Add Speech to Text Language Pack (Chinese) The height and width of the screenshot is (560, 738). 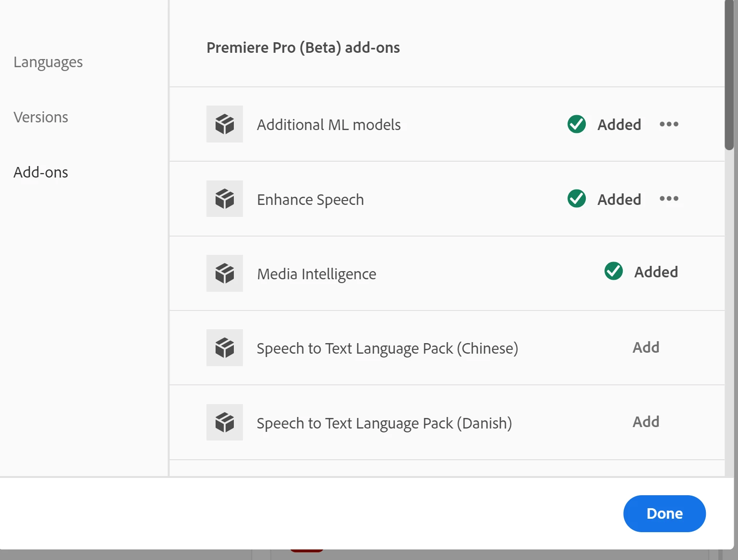646,347
